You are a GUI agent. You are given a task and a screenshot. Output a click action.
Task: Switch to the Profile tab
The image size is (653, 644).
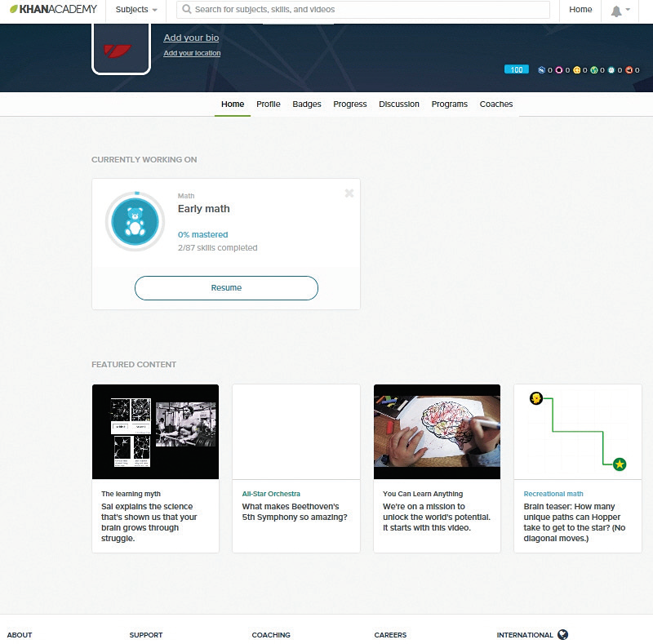[268, 104]
